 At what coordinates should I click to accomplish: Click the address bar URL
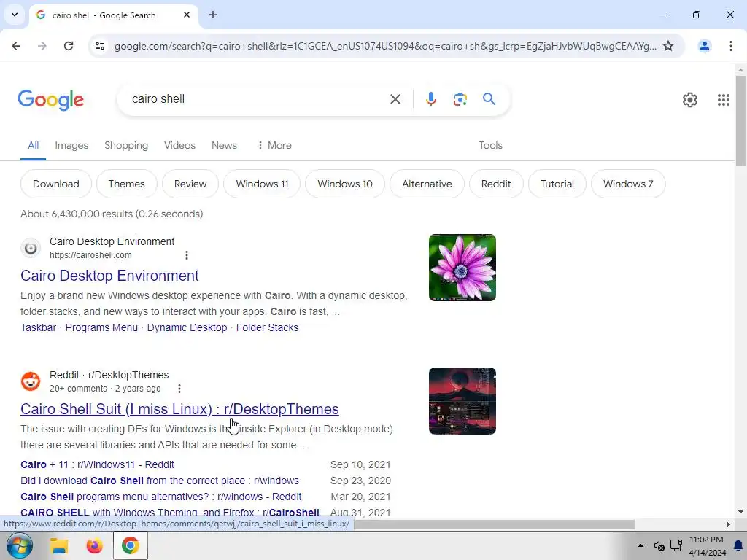(385, 46)
